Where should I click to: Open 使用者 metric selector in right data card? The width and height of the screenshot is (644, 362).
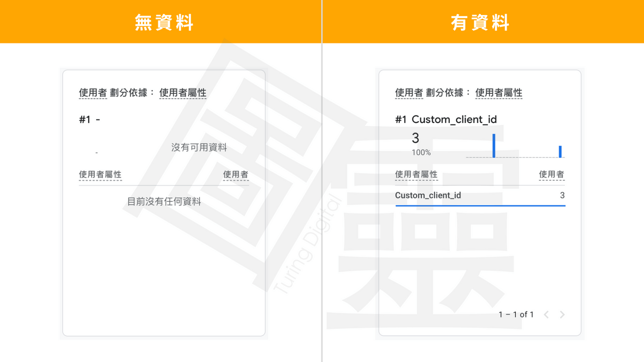click(x=409, y=93)
